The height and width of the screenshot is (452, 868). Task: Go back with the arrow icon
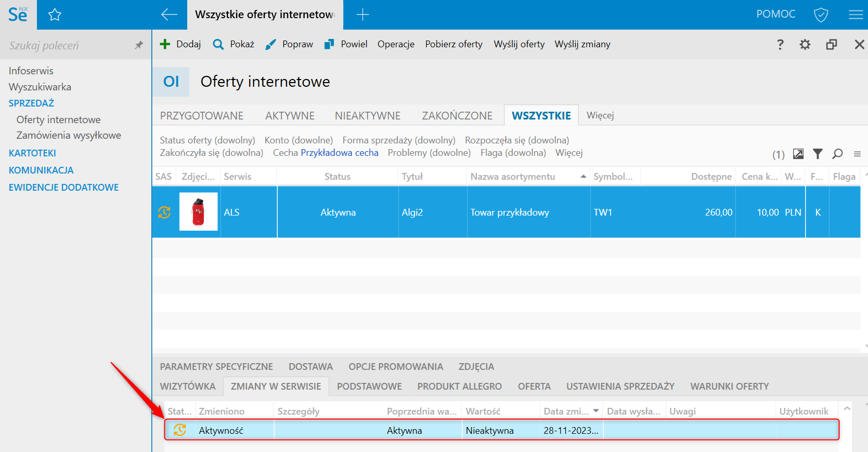pyautogui.click(x=169, y=15)
